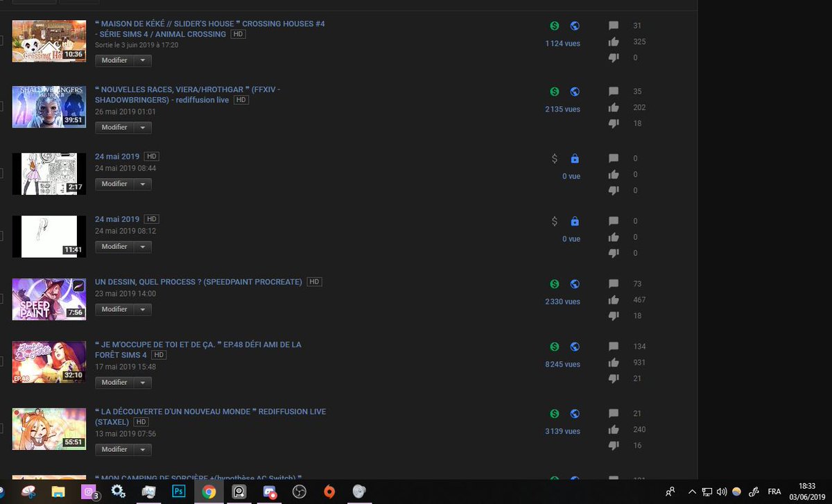This screenshot has width=832, height=504.
Task: Expand Modifier dropdown arrow for Nouvelles Races
Action: pos(143,128)
